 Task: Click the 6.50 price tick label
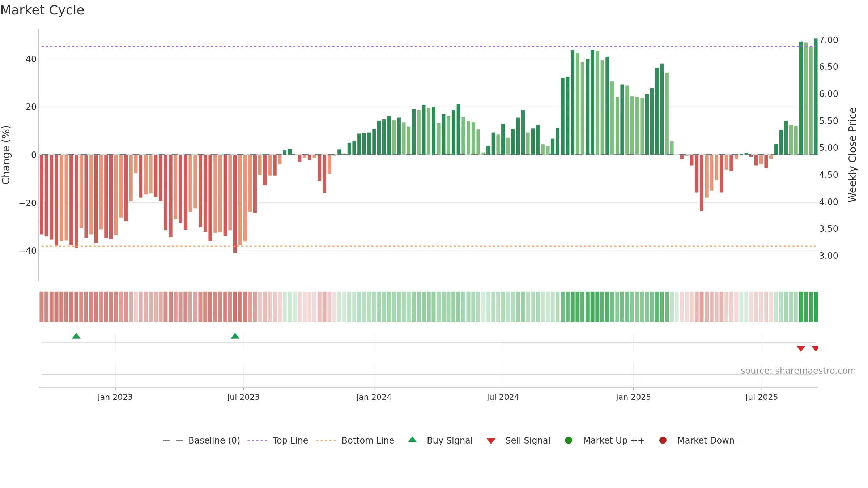tap(829, 67)
